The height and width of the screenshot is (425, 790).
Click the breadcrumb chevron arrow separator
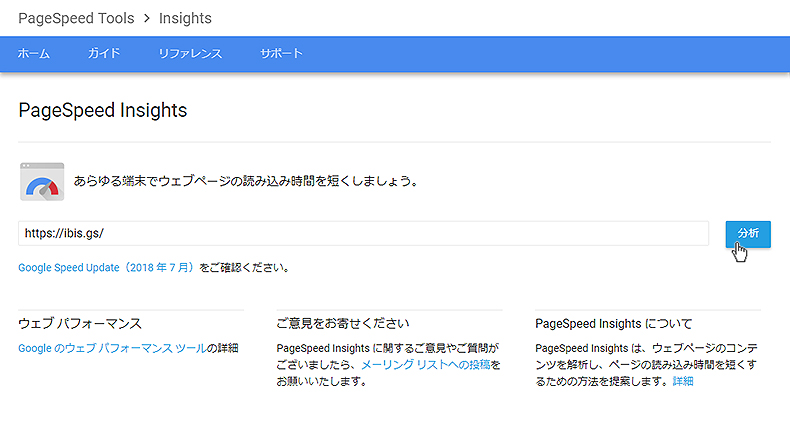pos(147,19)
